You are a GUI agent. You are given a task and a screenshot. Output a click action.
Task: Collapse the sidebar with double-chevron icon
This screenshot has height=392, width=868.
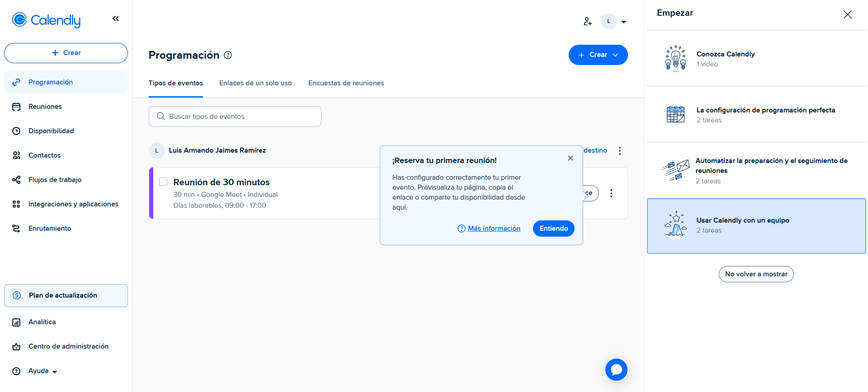pyautogui.click(x=116, y=19)
